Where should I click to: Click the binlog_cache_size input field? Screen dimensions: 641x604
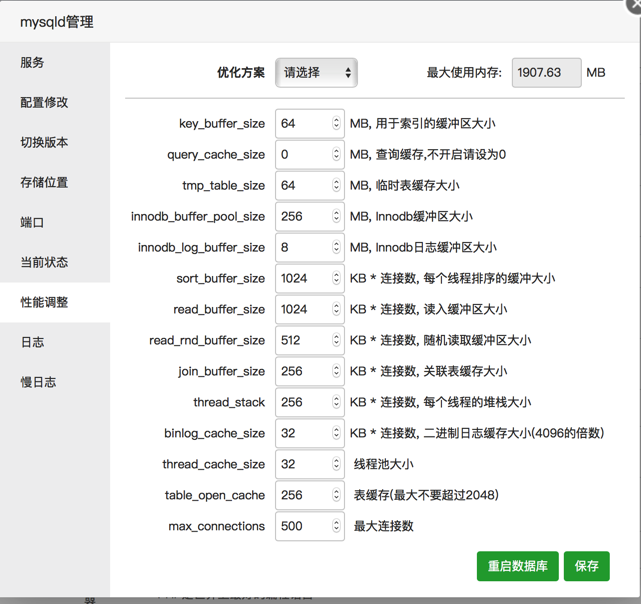(x=310, y=433)
